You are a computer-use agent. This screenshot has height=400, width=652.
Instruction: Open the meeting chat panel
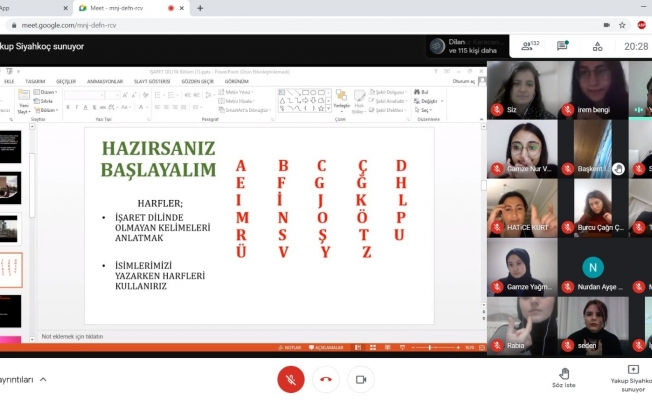(x=562, y=46)
